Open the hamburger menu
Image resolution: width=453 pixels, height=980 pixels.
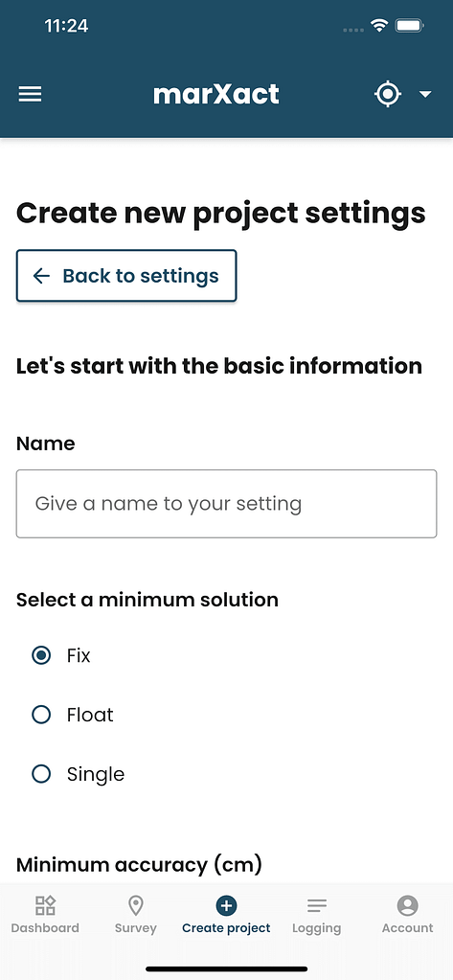click(30, 95)
